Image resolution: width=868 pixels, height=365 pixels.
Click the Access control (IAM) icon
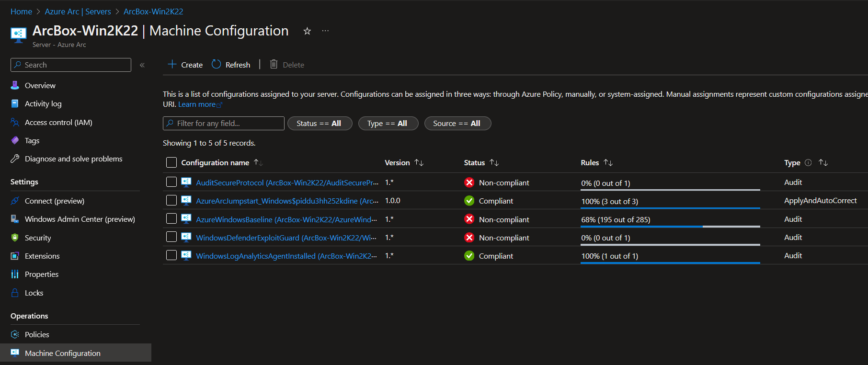(15, 122)
